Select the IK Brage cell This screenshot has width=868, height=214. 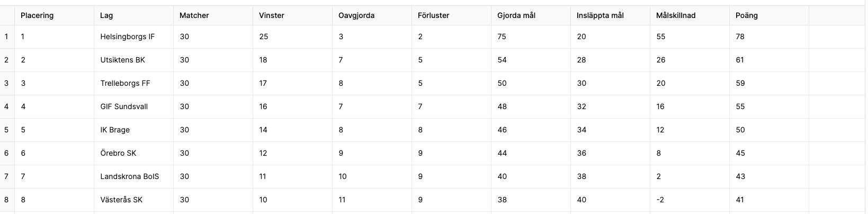coord(133,130)
